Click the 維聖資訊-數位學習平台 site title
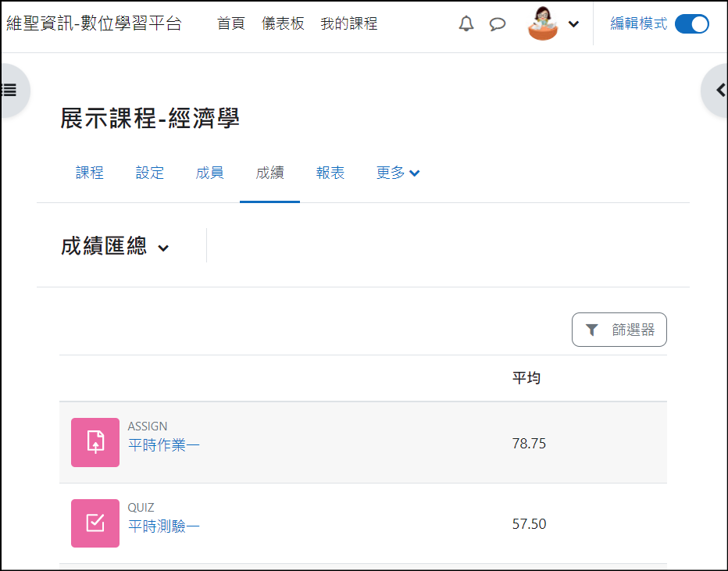The height and width of the screenshot is (571, 728). tap(94, 24)
